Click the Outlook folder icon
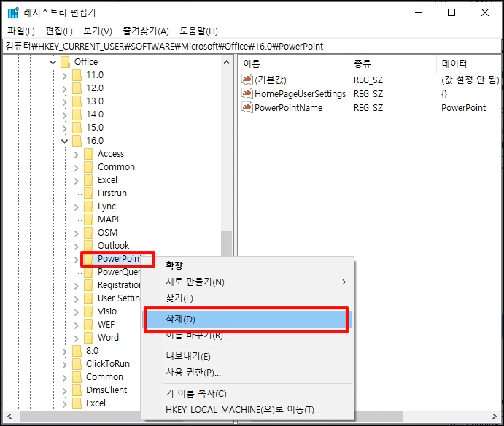 click(88, 246)
